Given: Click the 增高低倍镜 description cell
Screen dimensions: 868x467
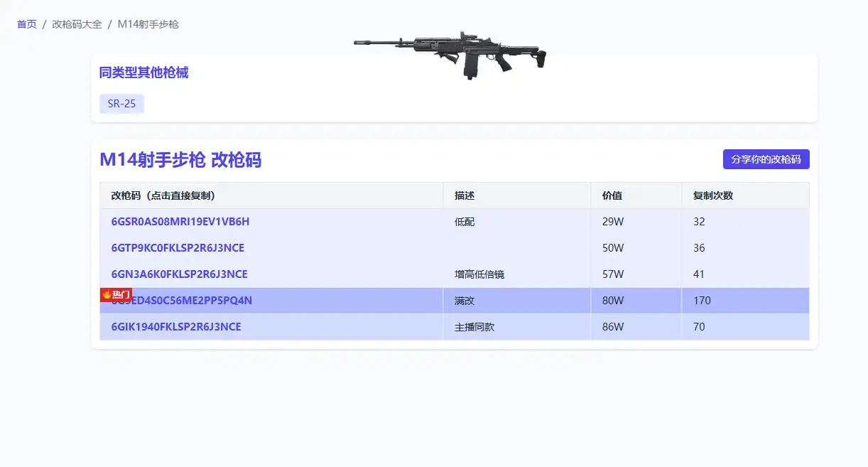Looking at the screenshot, I should [x=479, y=274].
